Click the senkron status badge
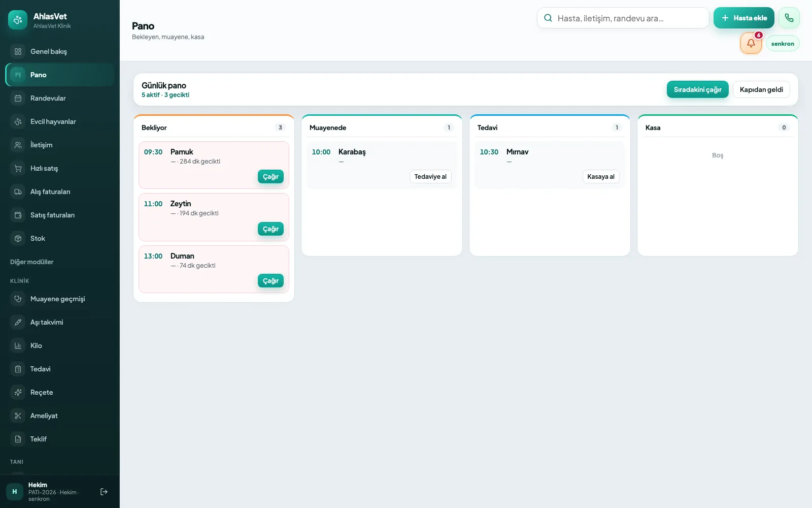This screenshot has height=508, width=812. click(x=783, y=44)
